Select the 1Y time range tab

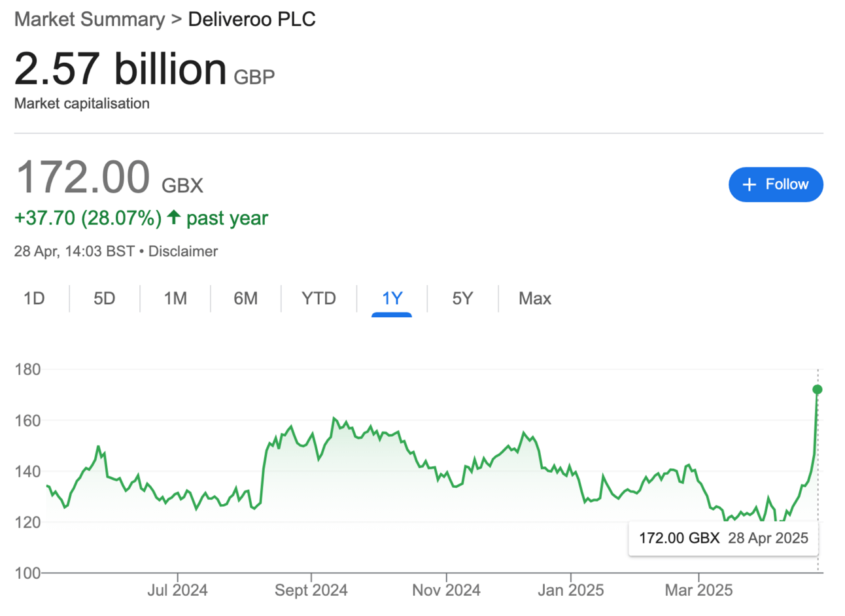[392, 299]
